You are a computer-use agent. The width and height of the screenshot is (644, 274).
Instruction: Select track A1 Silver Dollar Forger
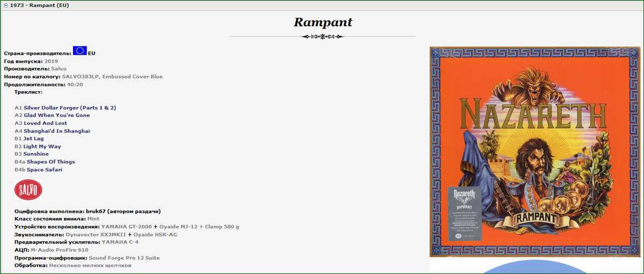[70, 108]
